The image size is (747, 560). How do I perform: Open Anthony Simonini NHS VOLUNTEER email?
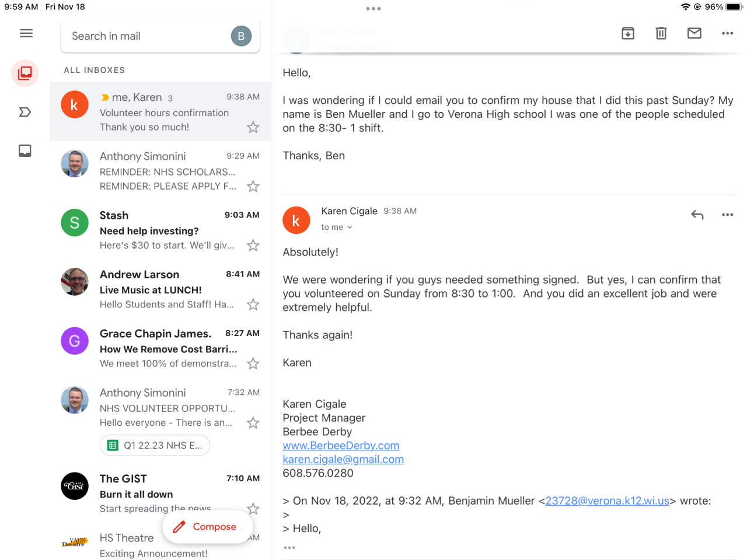(160, 420)
